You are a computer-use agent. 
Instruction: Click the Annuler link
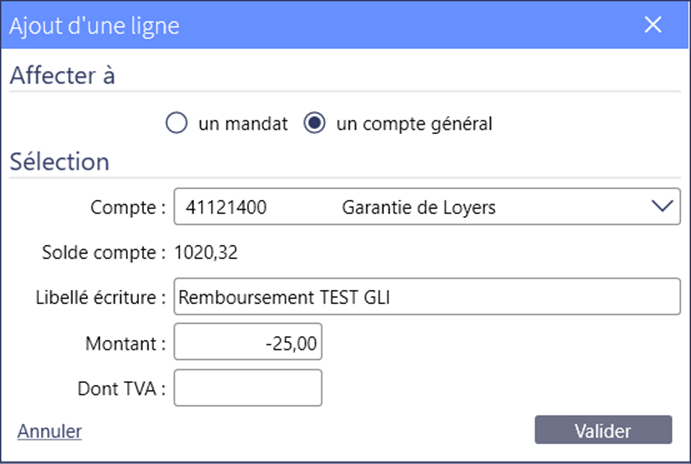point(49,431)
